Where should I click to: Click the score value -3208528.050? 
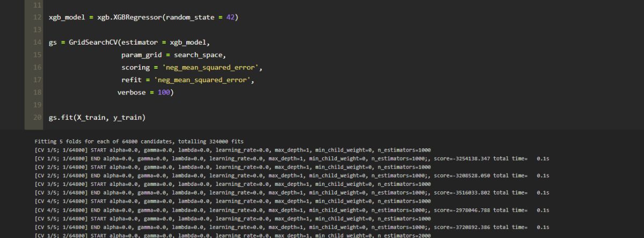click(x=472, y=175)
